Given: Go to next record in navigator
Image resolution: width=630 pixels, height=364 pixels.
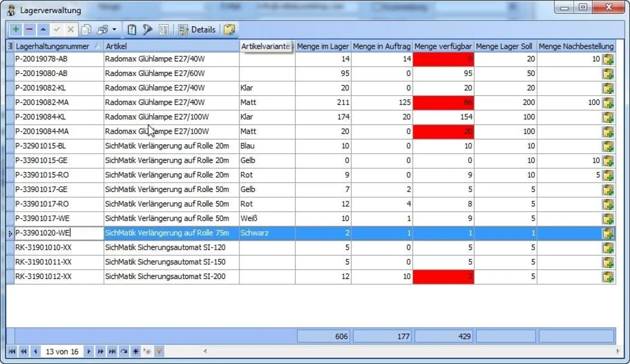Looking at the screenshot, I should point(89,352).
